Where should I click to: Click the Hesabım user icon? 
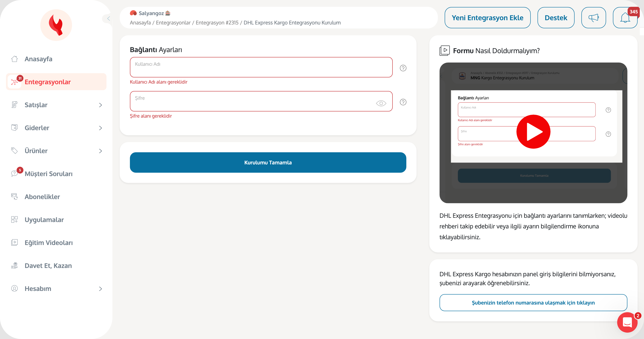point(14,289)
